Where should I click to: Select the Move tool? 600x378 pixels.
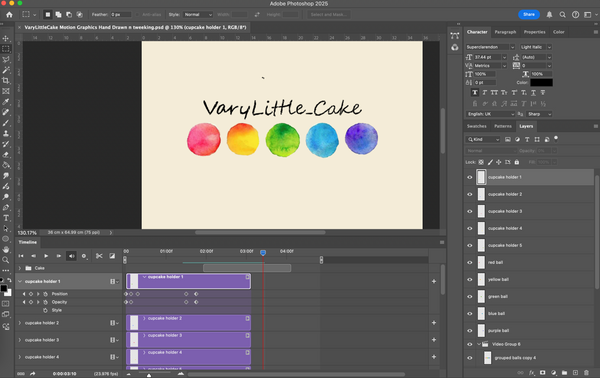[x=6, y=38]
